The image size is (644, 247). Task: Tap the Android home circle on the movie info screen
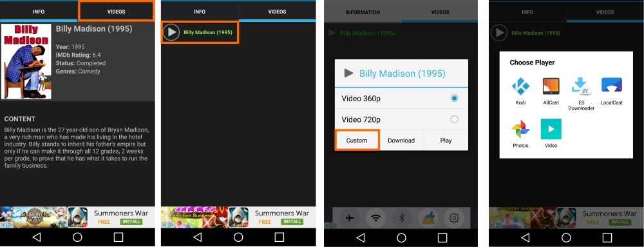coord(77,237)
